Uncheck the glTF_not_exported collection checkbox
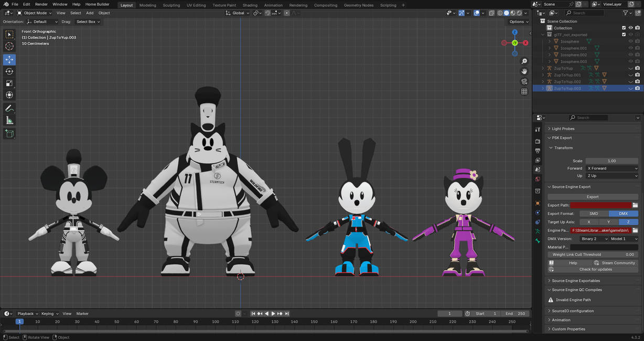 coord(624,35)
